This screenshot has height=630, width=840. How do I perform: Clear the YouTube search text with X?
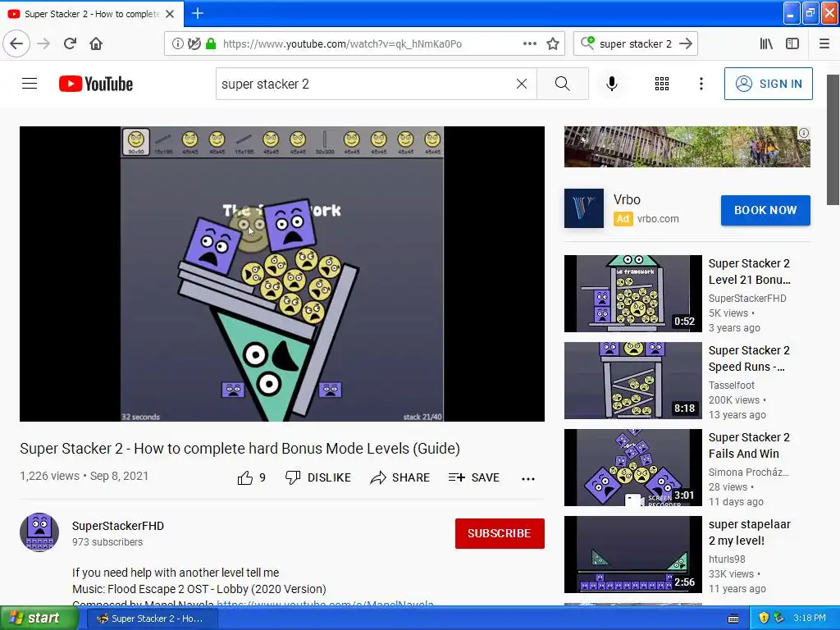(521, 84)
